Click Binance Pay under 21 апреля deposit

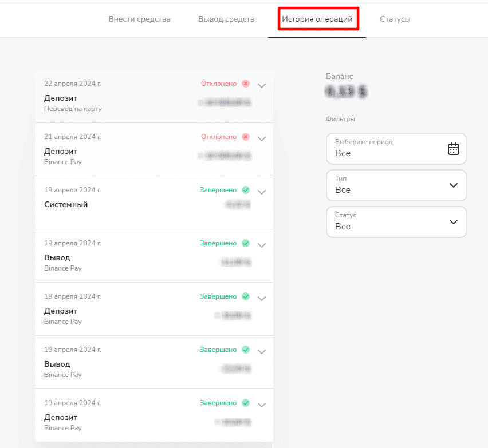[63, 162]
